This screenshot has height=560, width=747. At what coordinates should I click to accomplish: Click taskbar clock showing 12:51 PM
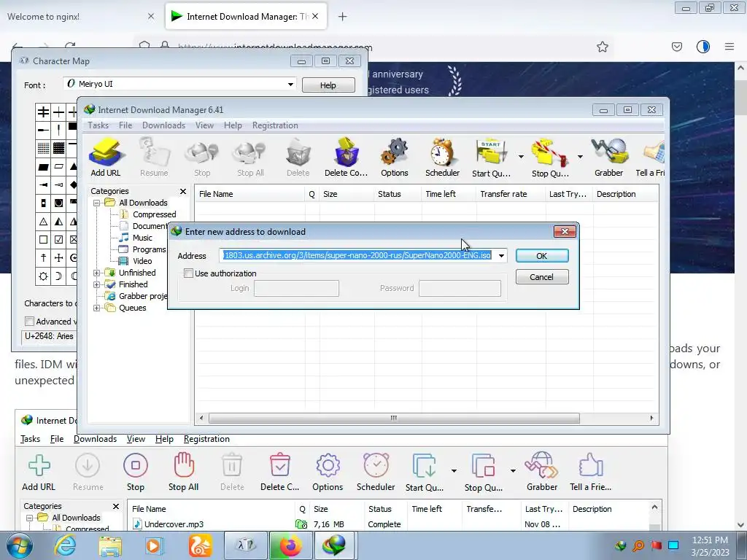point(710,546)
